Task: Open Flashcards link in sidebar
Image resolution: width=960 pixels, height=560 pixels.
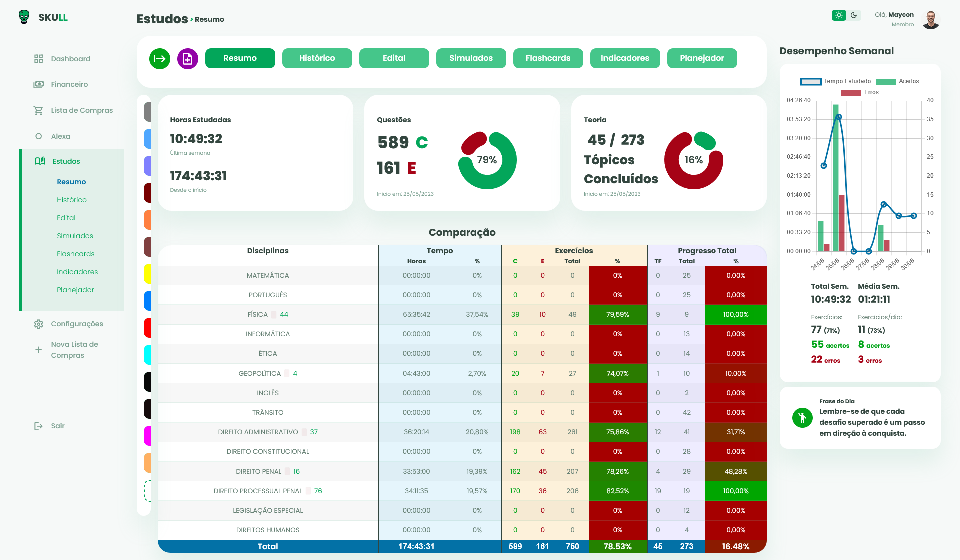Action: point(75,254)
